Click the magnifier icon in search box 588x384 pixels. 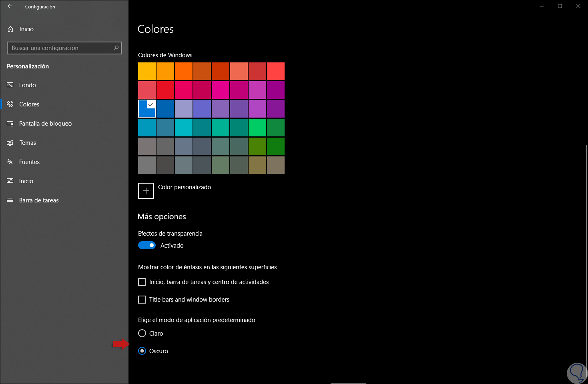coord(116,48)
